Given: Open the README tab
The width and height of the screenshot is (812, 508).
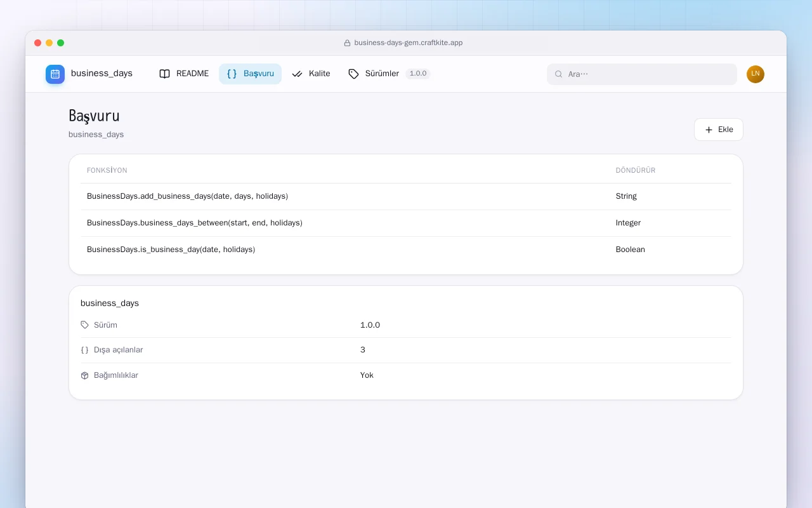Looking at the screenshot, I should [184, 74].
